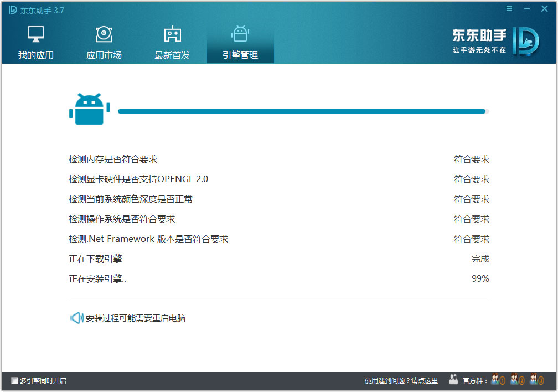
Task: Close the 东东助手 window
Action: (545, 8)
